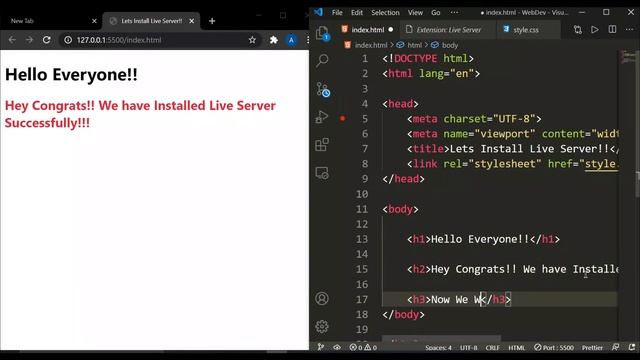The image size is (640, 360).
Task: Click the Open Changes compare icon
Action: pyautogui.click(x=578, y=29)
